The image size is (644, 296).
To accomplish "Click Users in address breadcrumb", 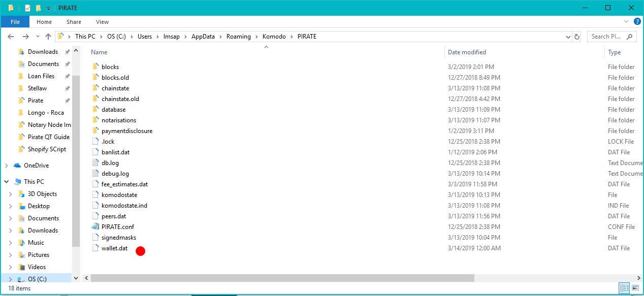I will point(145,37).
